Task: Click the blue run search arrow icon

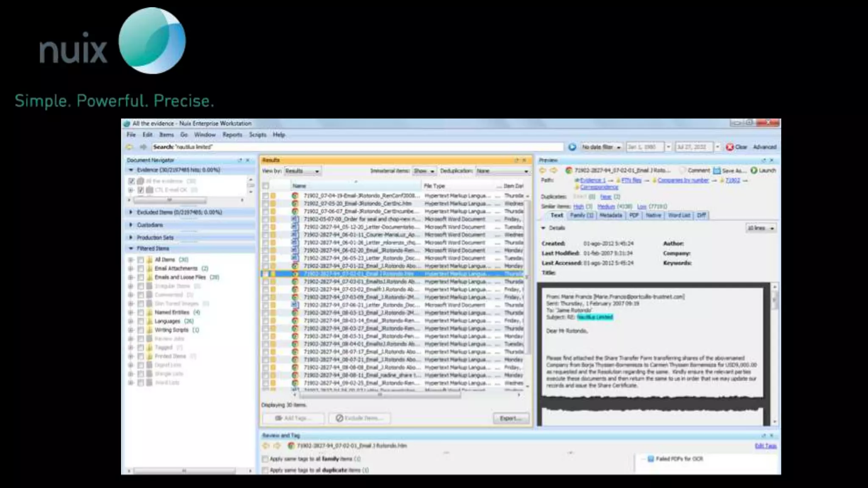Action: click(x=572, y=147)
